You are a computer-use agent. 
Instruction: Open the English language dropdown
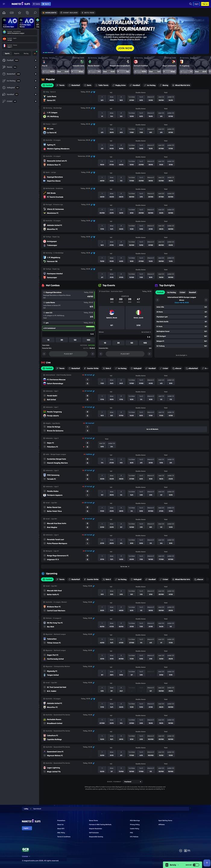pyautogui.click(x=27, y=828)
